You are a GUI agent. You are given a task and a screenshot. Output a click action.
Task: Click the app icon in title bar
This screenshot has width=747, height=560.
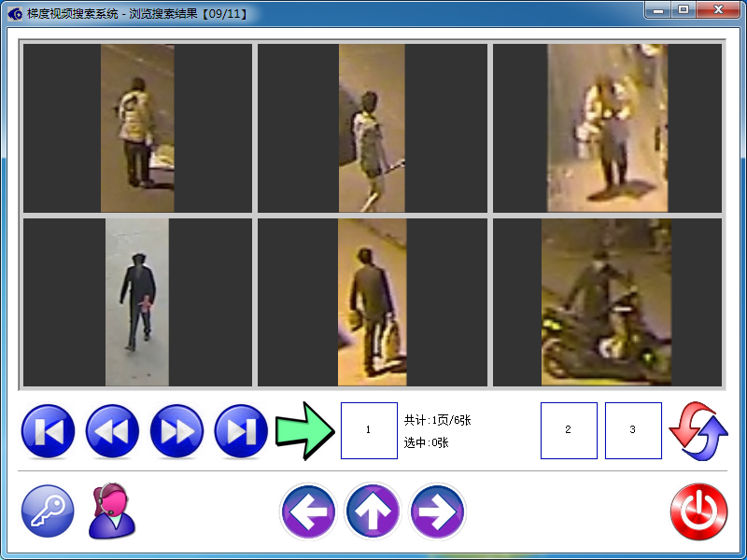coord(15,14)
